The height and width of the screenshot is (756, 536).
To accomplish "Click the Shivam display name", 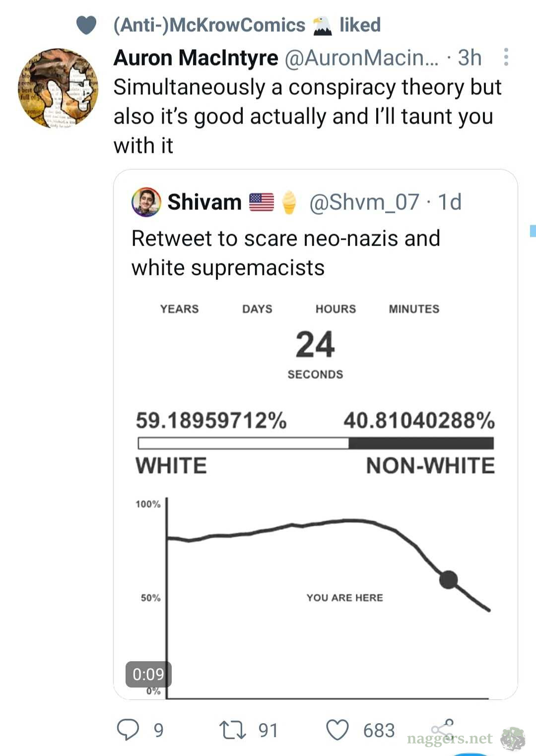I will click(204, 202).
